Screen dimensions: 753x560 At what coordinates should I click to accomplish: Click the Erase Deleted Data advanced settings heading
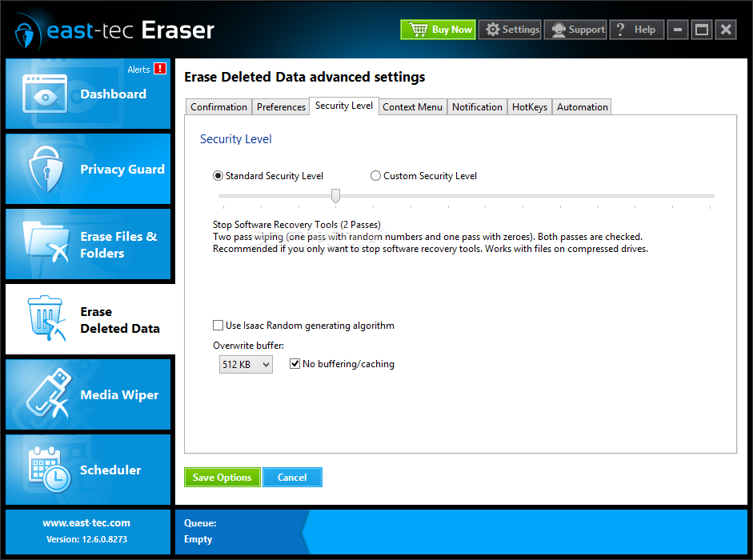[305, 77]
